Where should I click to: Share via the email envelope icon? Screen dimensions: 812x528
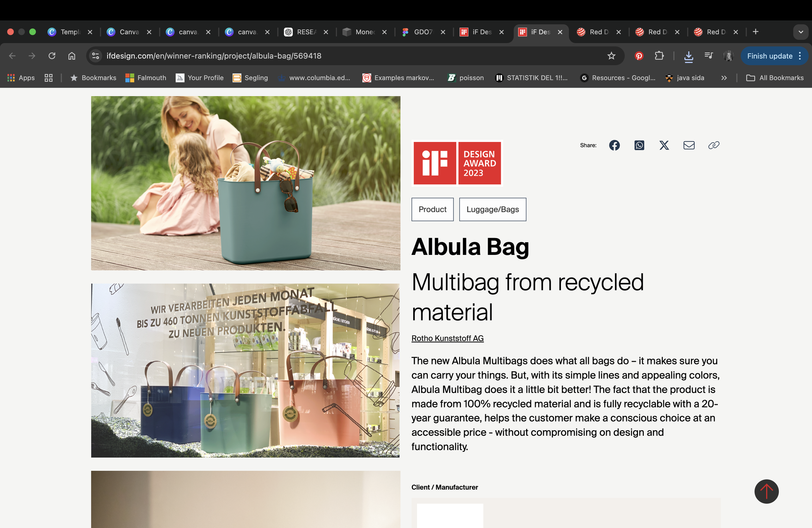689,145
